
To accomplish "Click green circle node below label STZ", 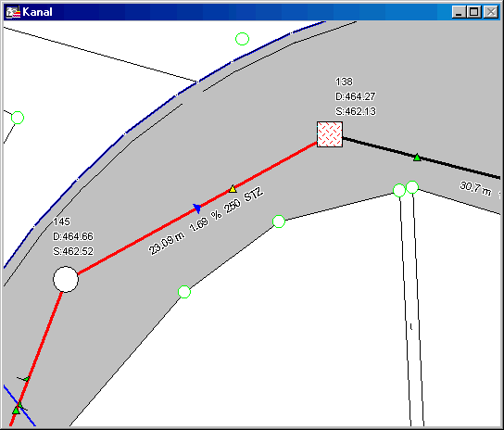I will [x=278, y=221].
